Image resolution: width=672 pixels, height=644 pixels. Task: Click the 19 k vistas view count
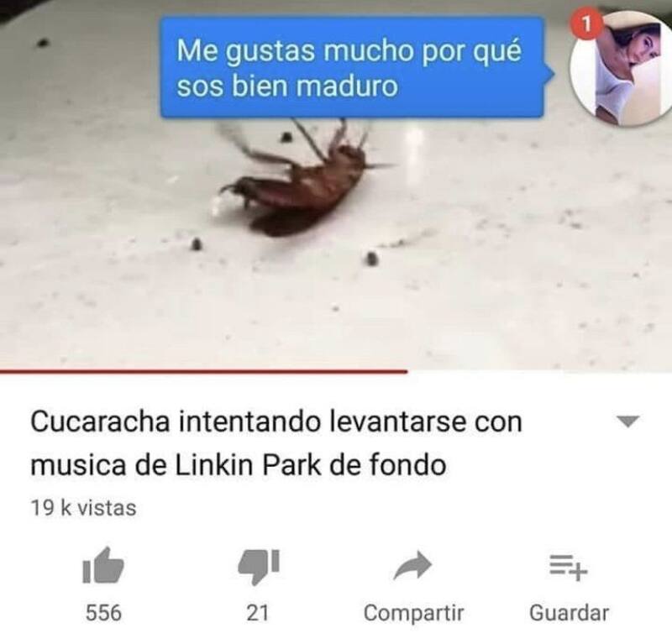(x=83, y=508)
